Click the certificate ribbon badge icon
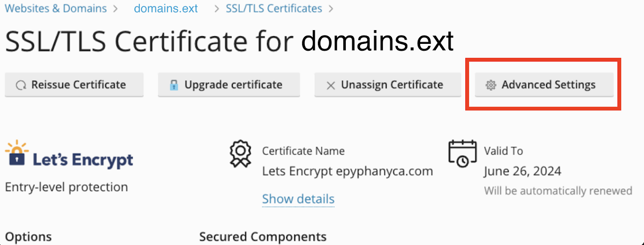The height and width of the screenshot is (245, 644). (x=240, y=153)
